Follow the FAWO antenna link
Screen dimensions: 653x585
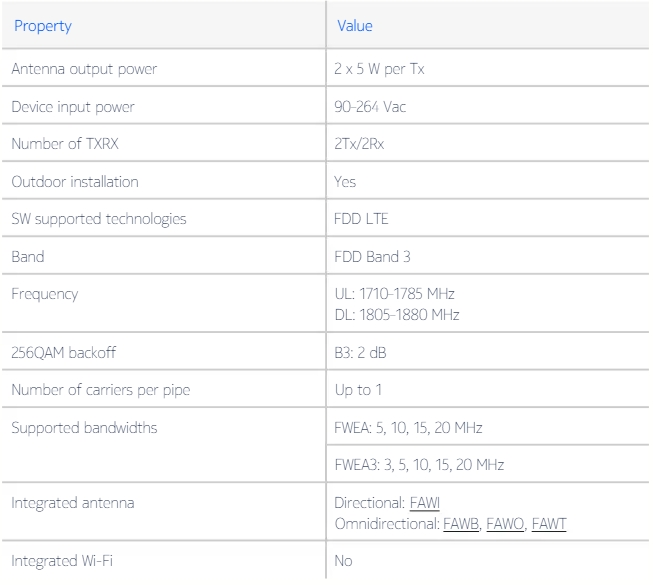505,524
